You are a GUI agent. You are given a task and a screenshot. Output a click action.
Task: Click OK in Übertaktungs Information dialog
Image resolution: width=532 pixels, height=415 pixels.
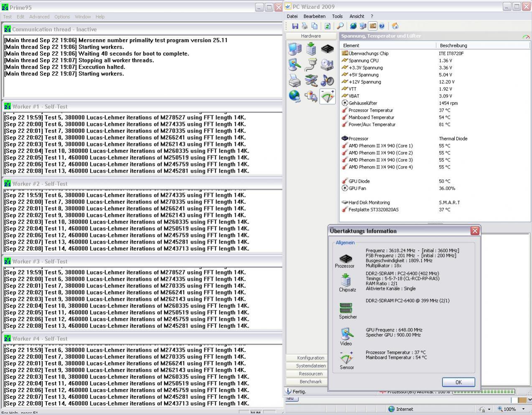458,382
